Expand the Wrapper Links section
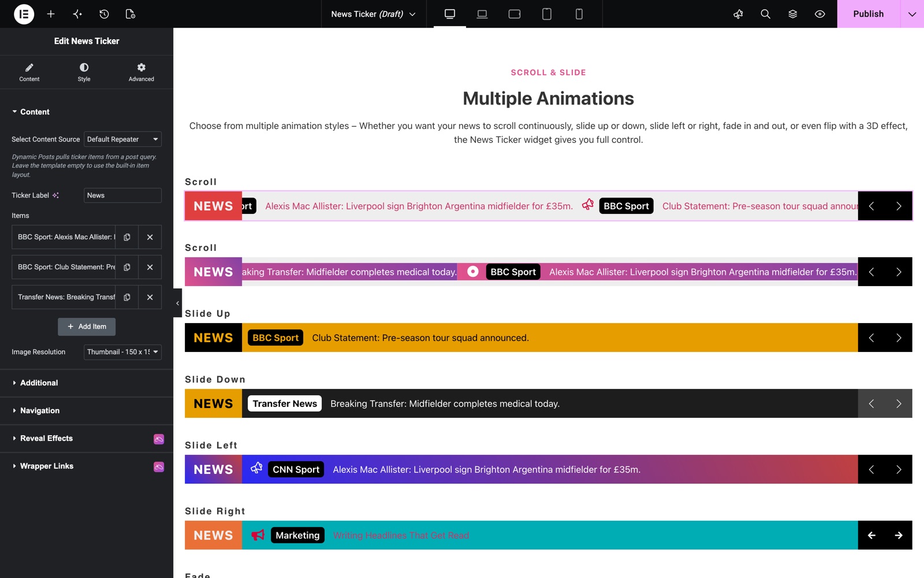The height and width of the screenshot is (578, 924). [x=87, y=466]
